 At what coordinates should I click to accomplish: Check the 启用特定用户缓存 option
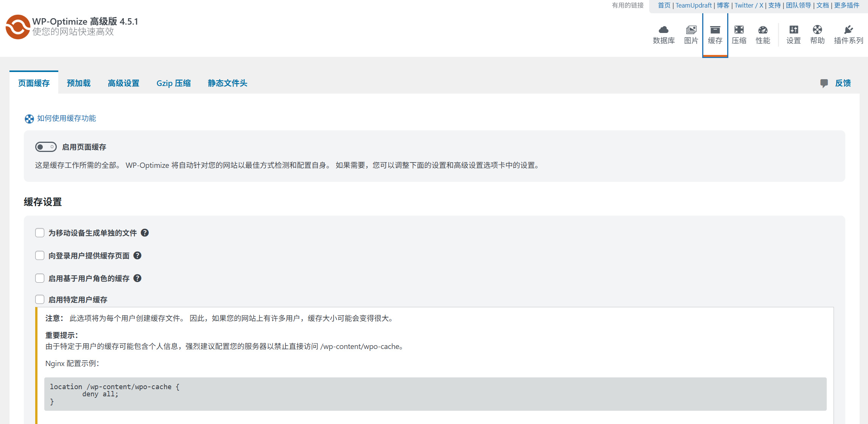pyautogui.click(x=40, y=299)
